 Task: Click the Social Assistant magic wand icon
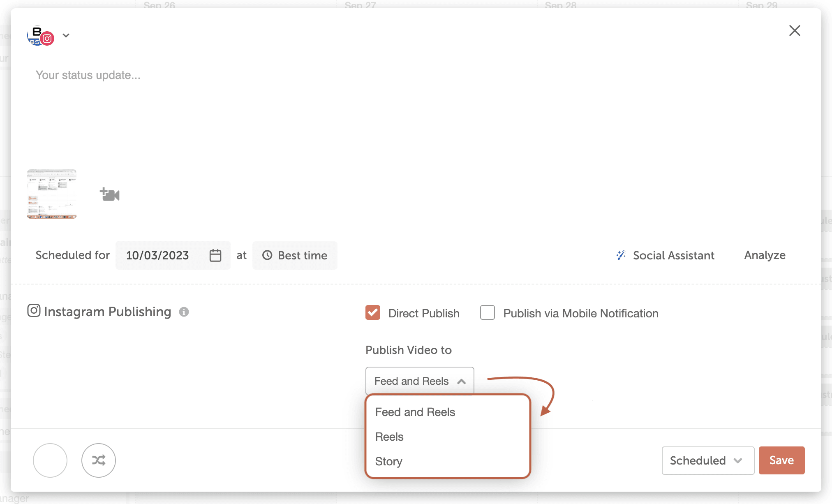pyautogui.click(x=621, y=255)
